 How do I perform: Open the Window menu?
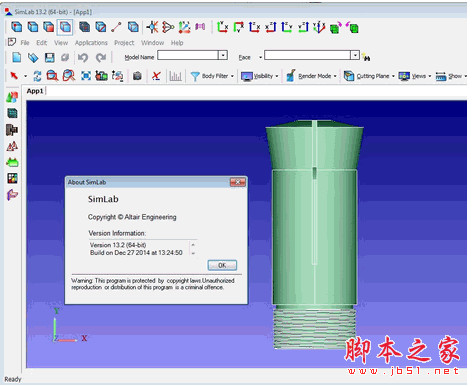click(x=152, y=43)
